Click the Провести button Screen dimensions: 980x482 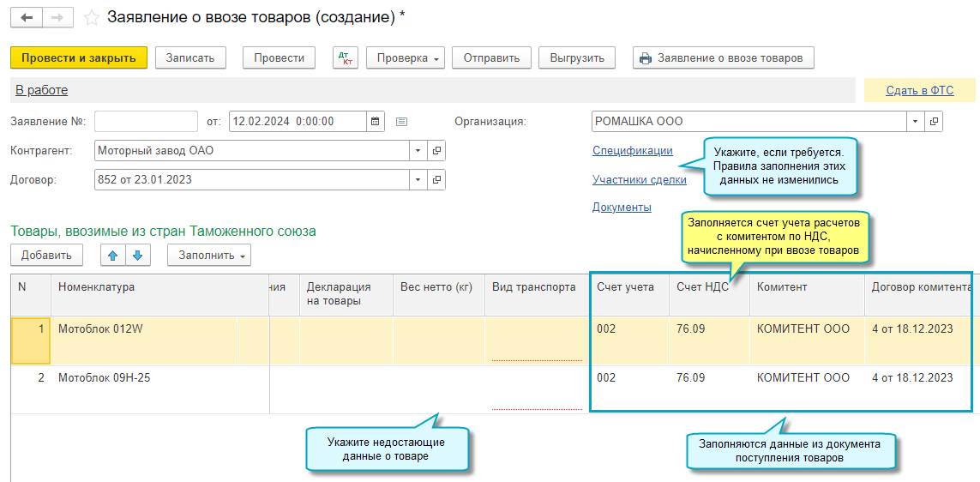click(x=279, y=57)
